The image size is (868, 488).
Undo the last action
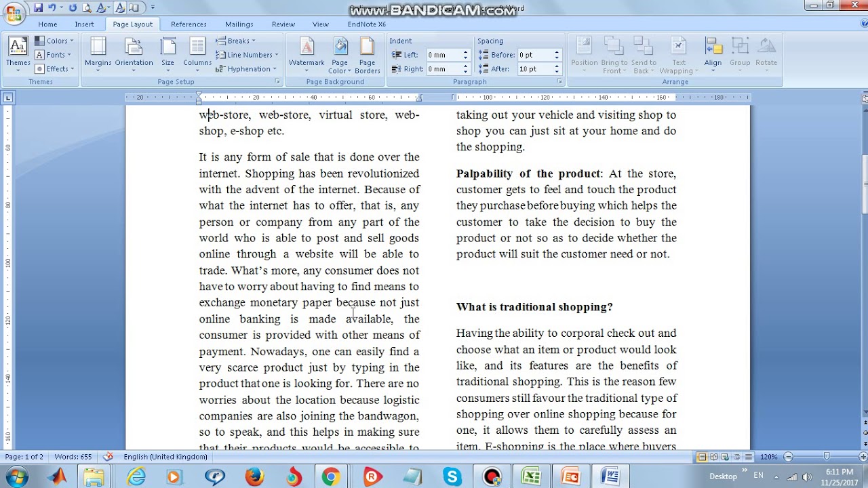(52, 8)
